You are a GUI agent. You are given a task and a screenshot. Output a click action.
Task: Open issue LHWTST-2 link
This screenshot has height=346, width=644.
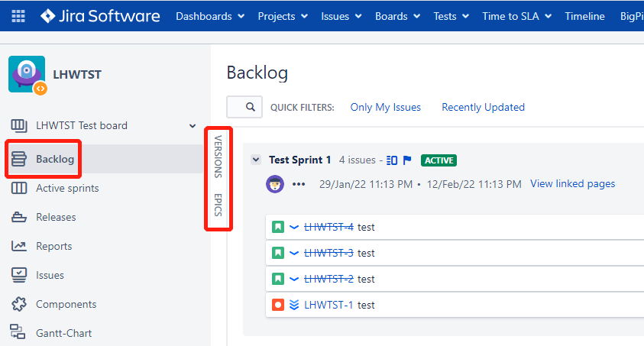click(328, 279)
